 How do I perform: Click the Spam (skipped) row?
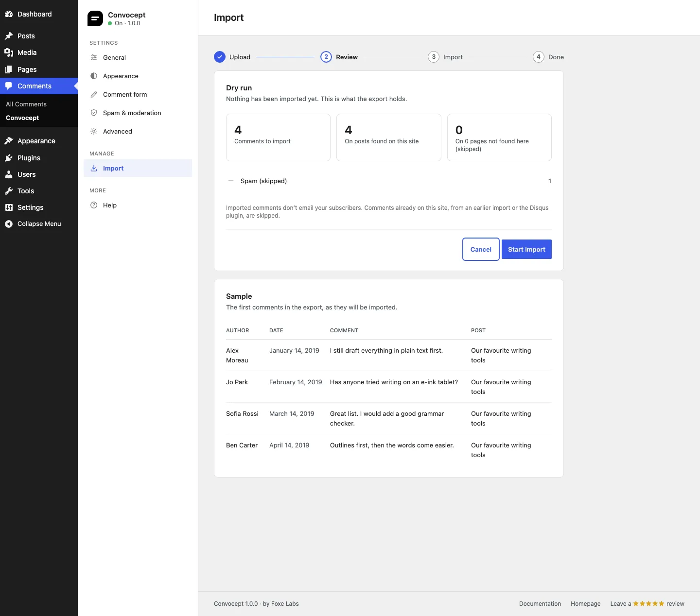click(x=389, y=181)
